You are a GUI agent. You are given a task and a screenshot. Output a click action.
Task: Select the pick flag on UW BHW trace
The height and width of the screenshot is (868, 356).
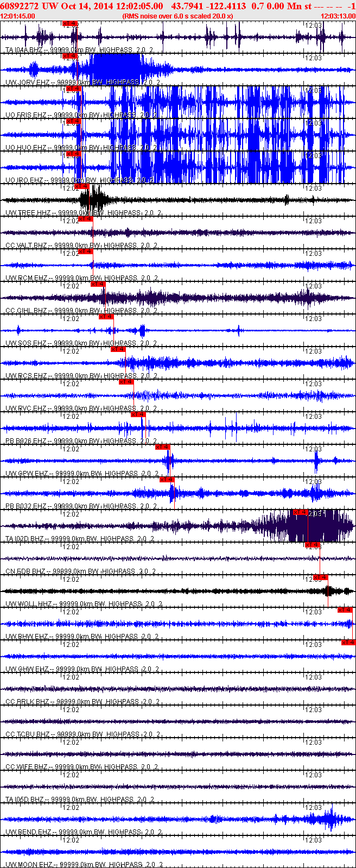click(345, 610)
